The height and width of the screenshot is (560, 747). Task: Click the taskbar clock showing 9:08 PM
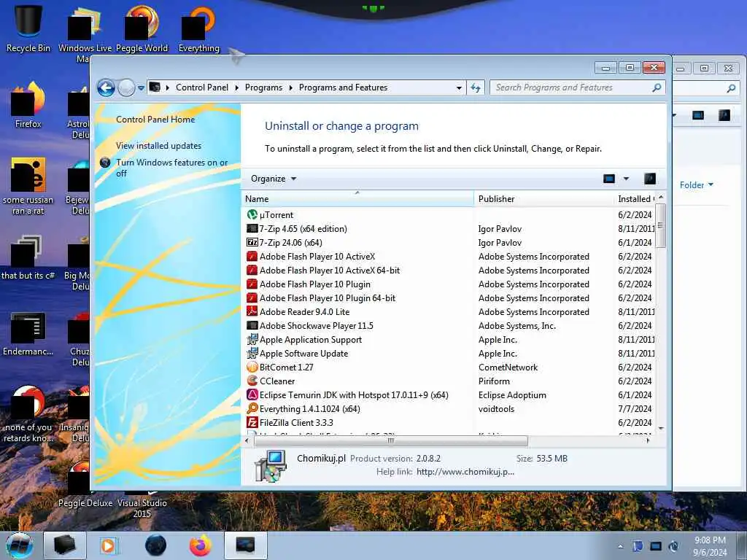pos(710,546)
